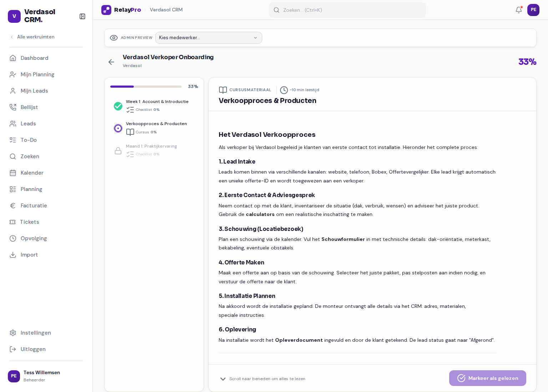Open the Opvolging clock icon
548x392 pixels.
click(13, 238)
